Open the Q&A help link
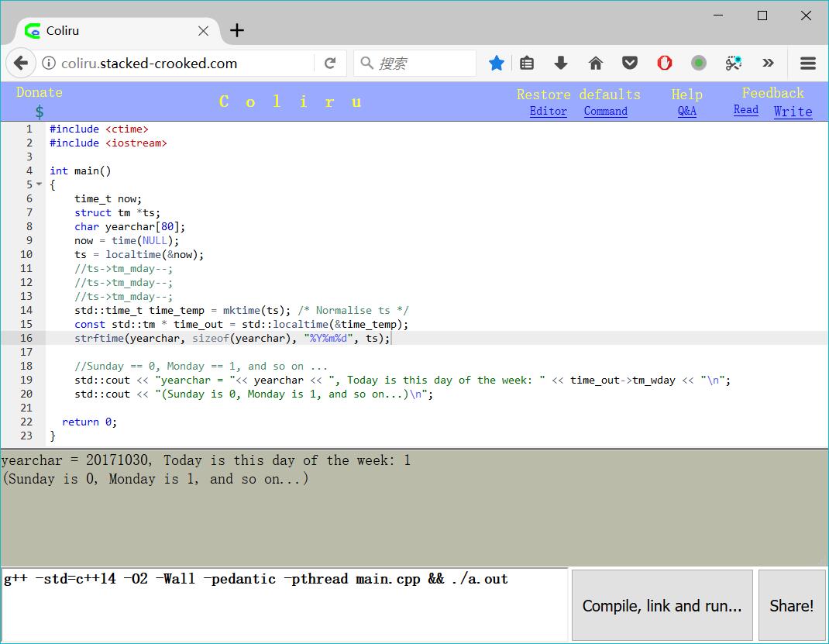Image resolution: width=829 pixels, height=644 pixels. [x=686, y=111]
